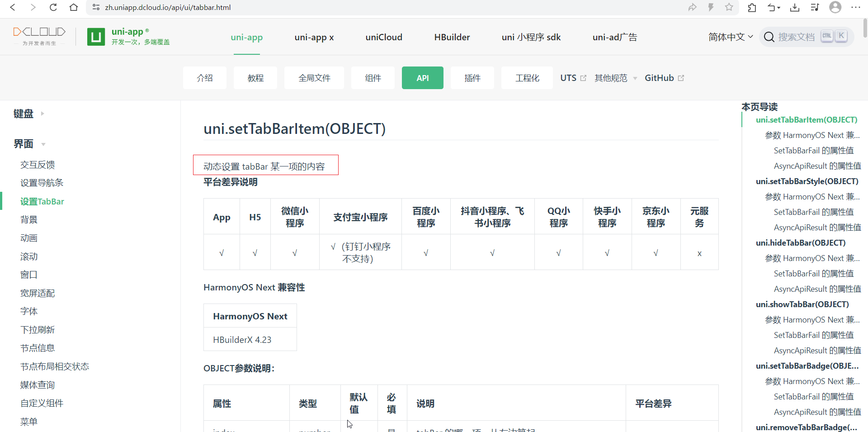Viewport: 868px width, 432px height.
Task: Select 设置导航条 in the sidebar
Action: click(x=42, y=183)
